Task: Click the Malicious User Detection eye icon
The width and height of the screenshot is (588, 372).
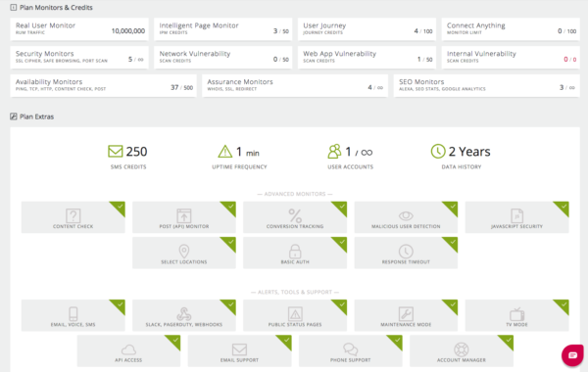Action: (x=406, y=215)
